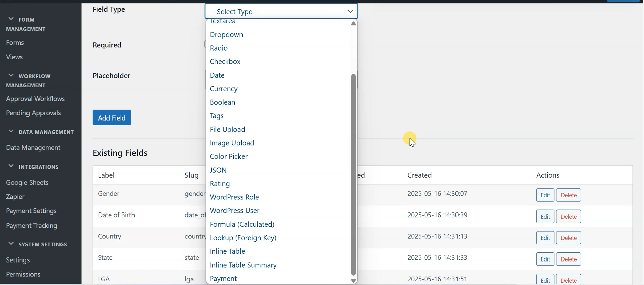Choose Date field type option
Viewport: 644px width, 285px height.
(x=278, y=75)
